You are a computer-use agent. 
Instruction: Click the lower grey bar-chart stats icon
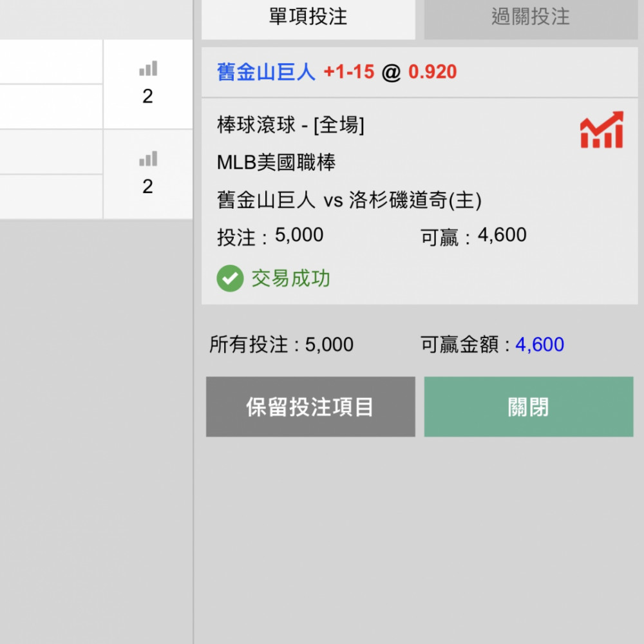pyautogui.click(x=148, y=158)
